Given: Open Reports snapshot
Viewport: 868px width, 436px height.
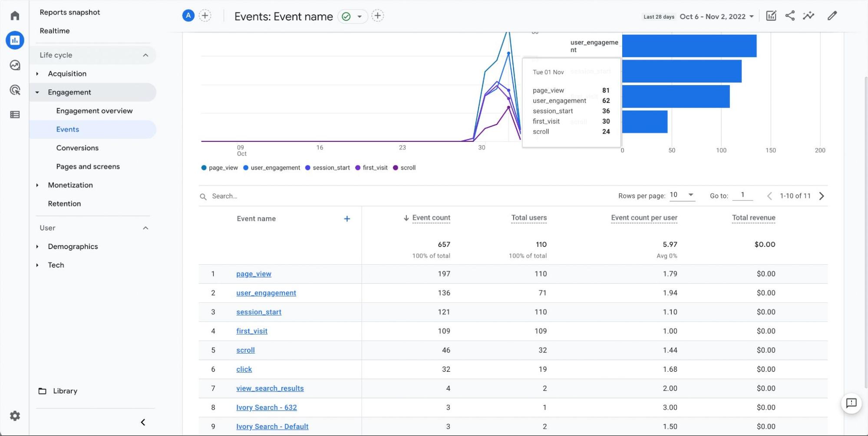Looking at the screenshot, I should click(70, 12).
